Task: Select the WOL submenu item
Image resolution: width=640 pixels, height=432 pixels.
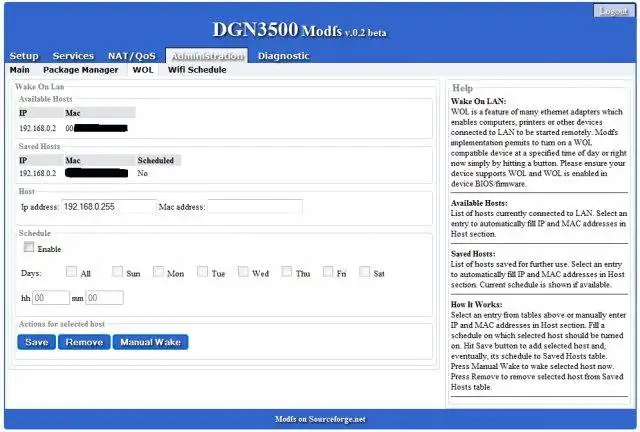Action: (143, 70)
